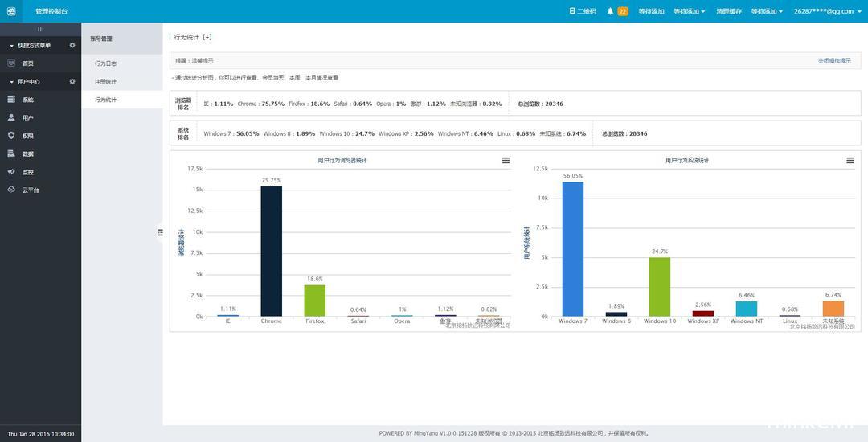Click the Opera axis label in chart
This screenshot has height=442, width=868.
click(402, 321)
